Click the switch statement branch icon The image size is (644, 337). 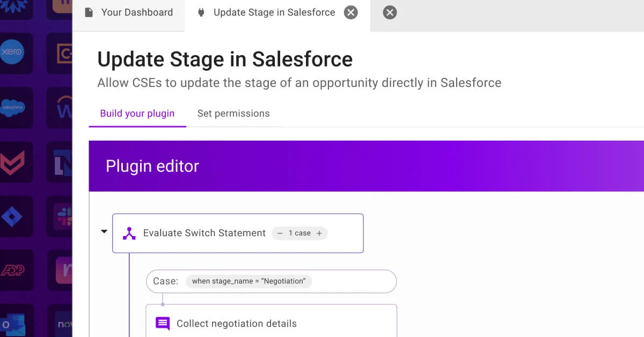(129, 233)
